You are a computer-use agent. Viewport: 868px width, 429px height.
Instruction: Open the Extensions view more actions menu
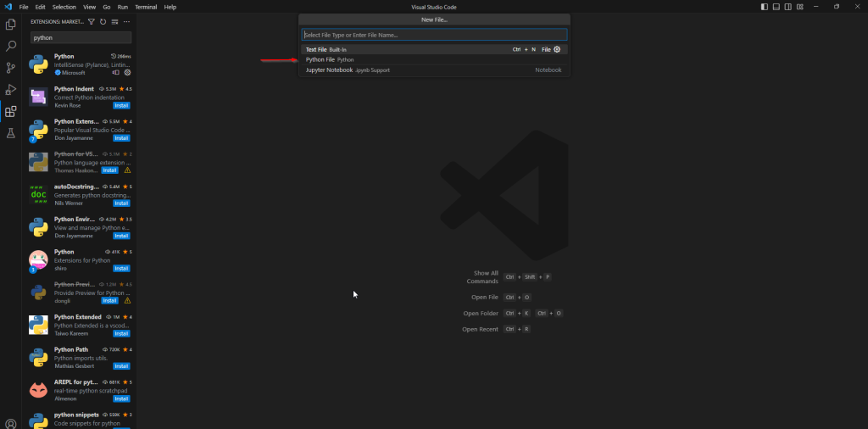(126, 21)
